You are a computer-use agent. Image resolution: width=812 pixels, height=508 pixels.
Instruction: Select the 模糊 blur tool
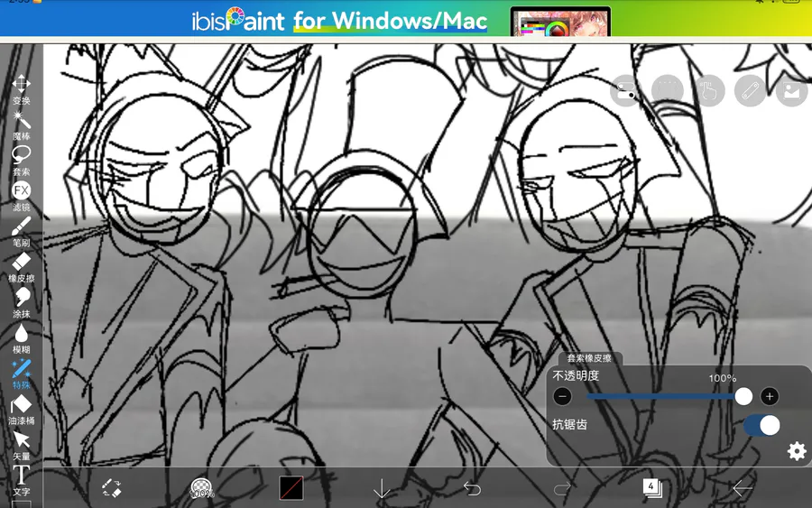click(x=22, y=338)
